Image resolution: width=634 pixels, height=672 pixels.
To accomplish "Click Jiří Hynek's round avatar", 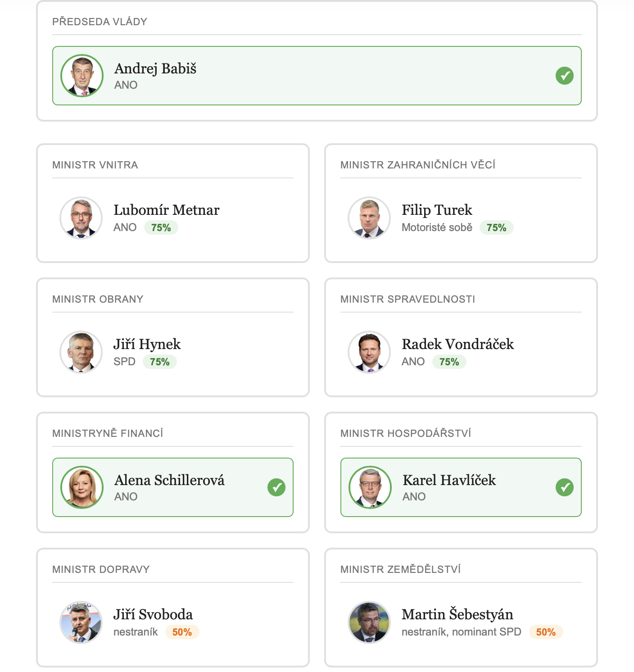I will click(81, 352).
